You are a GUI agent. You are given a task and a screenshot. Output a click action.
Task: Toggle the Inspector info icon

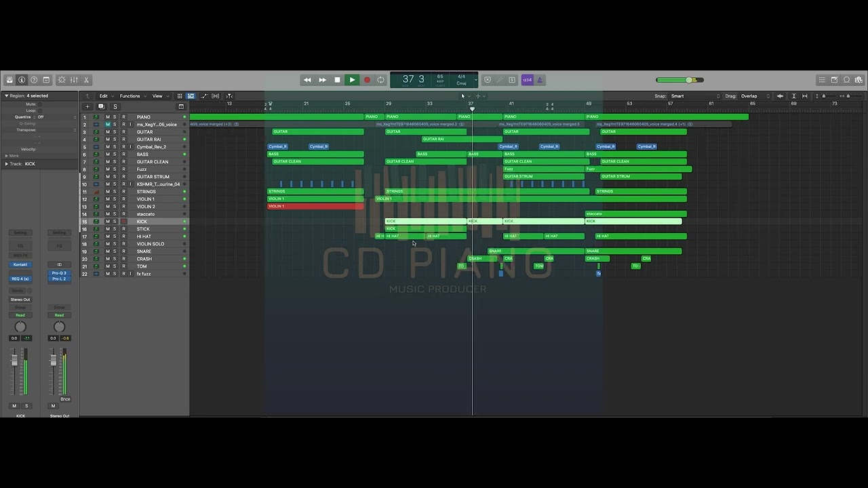tap(22, 80)
